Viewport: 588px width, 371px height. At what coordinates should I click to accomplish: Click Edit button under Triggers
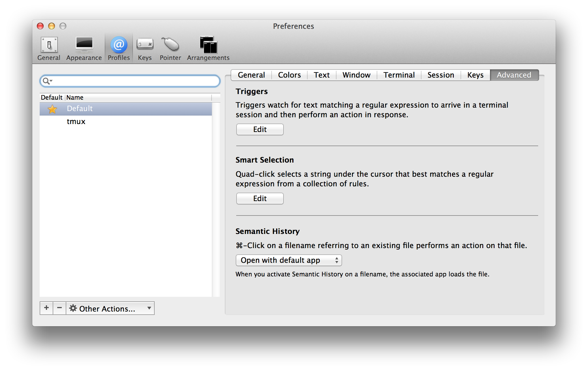click(x=260, y=129)
